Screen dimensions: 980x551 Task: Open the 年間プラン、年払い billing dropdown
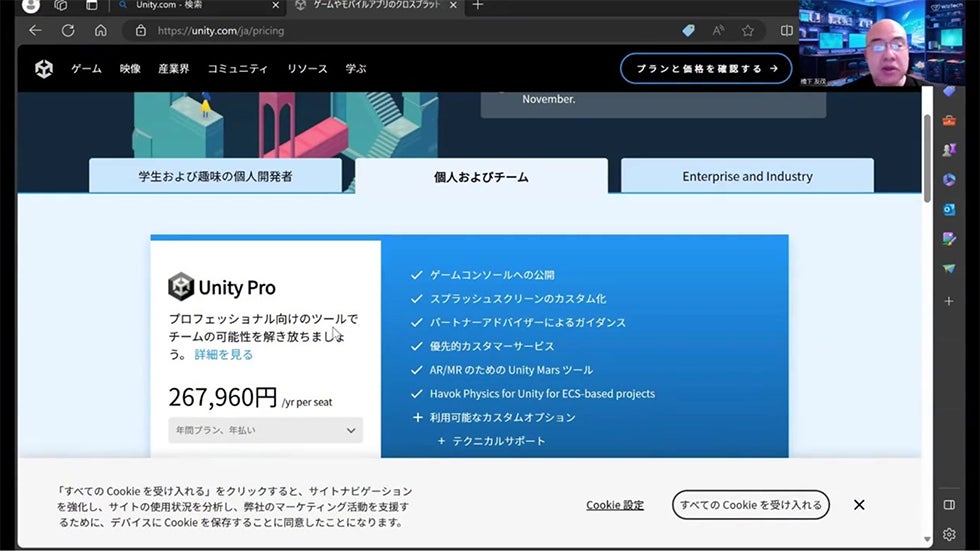click(x=266, y=430)
